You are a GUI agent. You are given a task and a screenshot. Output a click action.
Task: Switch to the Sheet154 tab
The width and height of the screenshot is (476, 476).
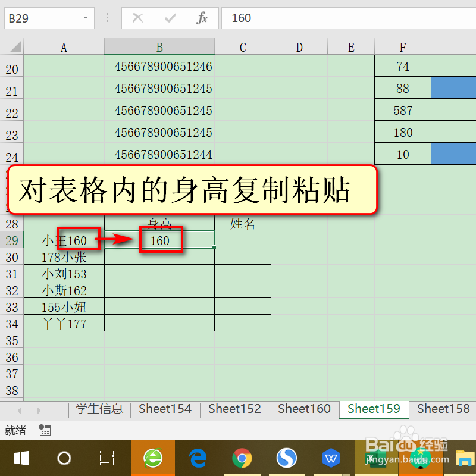[x=165, y=409]
